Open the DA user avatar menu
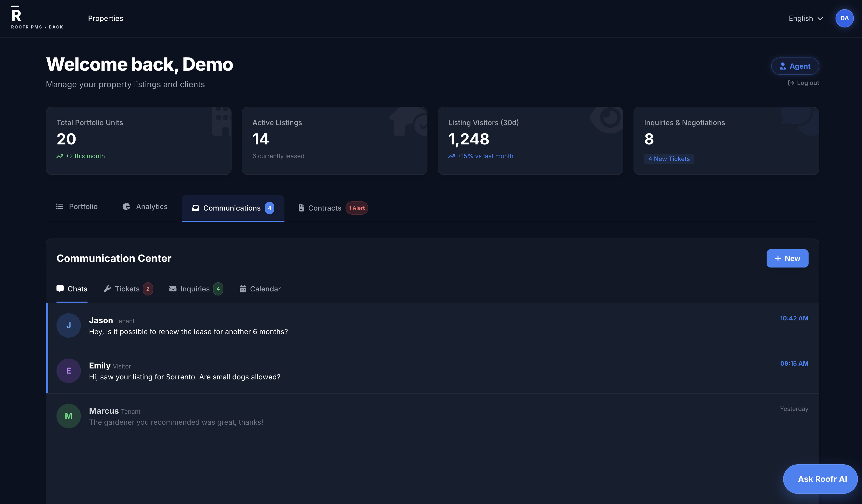 pyautogui.click(x=844, y=19)
